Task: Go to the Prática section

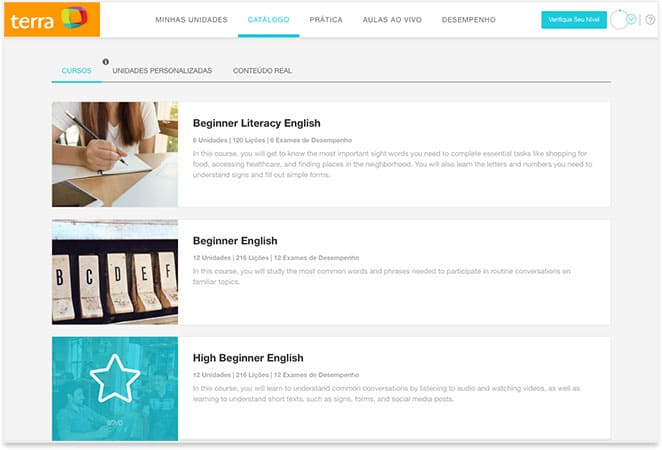Action: coord(326,20)
